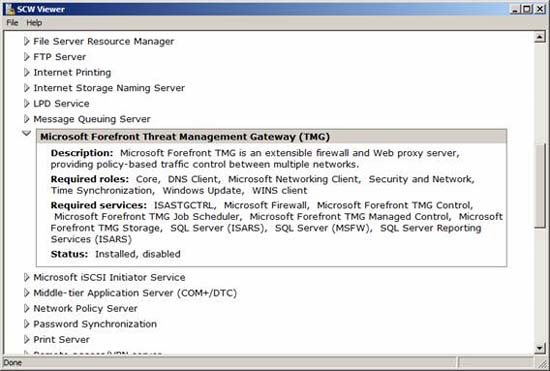Click the Microsoft Forefront Threat Management Gateway header

pyautogui.click(x=271, y=136)
